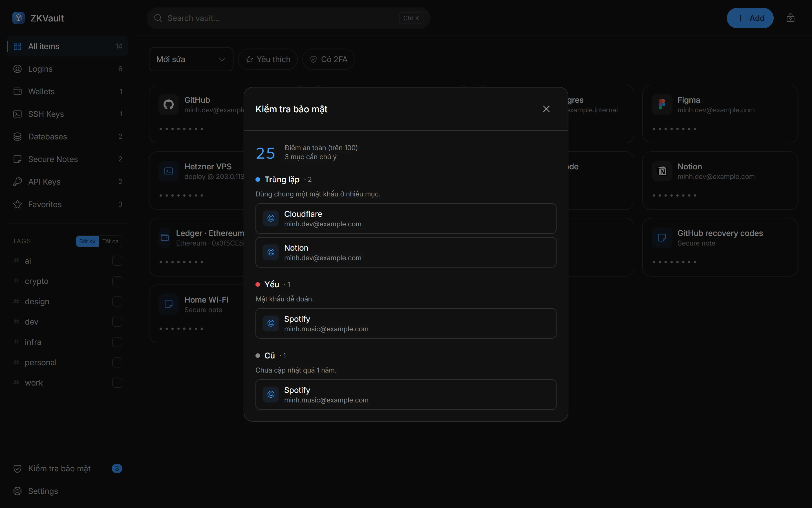
Task: Toggle the ai tag checkbox
Action: tap(117, 261)
